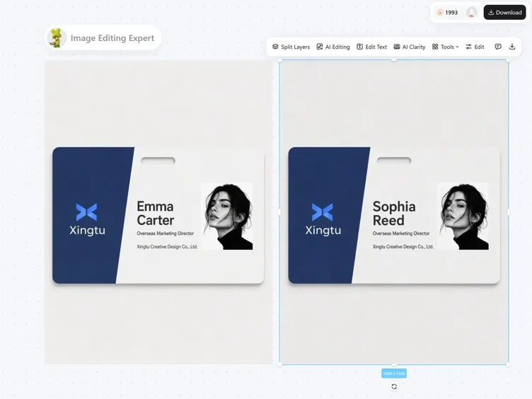
Task: Click the toolbar download arrow icon
Action: point(512,47)
